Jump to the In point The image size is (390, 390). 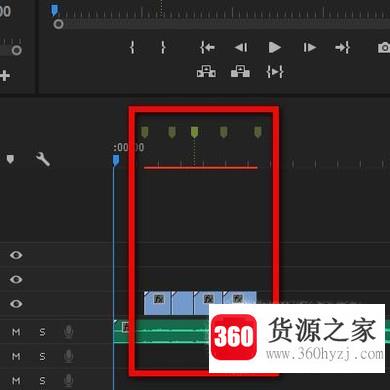coord(207,47)
